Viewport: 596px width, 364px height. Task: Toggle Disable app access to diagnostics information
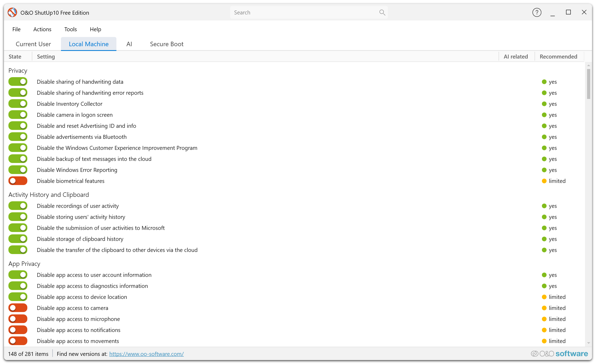pos(18,286)
